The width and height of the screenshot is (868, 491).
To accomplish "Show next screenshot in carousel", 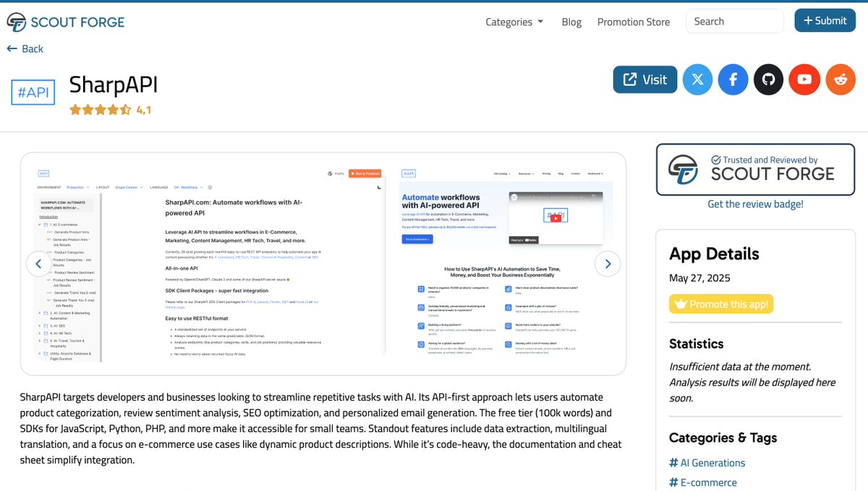I will pos(608,264).
